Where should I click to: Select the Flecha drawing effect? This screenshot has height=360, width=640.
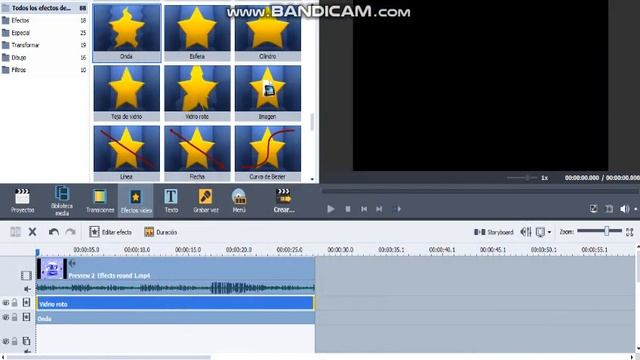click(x=197, y=153)
